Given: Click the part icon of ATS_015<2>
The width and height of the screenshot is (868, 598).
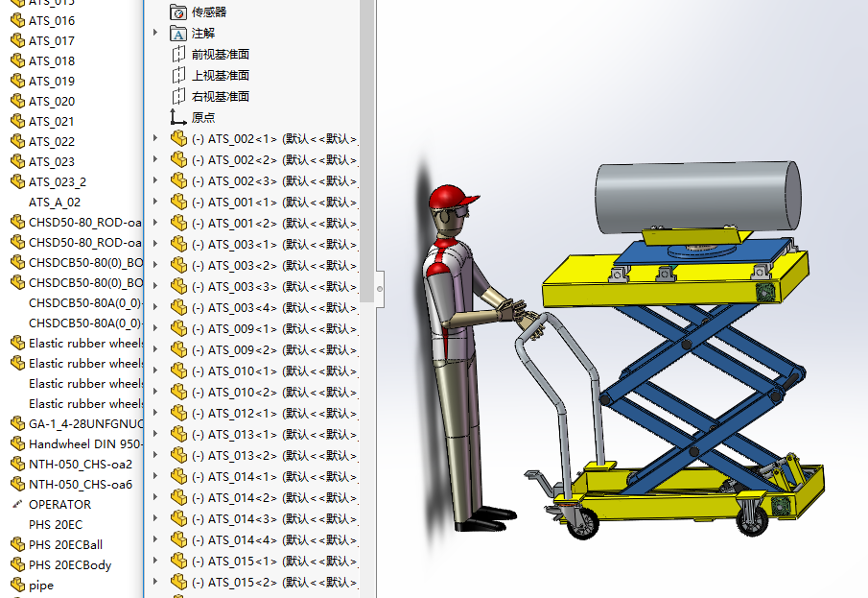Looking at the screenshot, I should pyautogui.click(x=178, y=582).
